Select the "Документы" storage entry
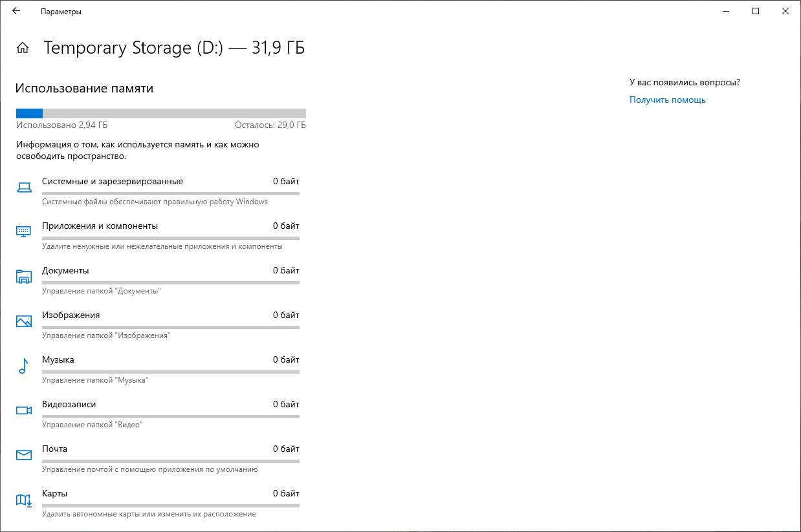 (x=66, y=271)
